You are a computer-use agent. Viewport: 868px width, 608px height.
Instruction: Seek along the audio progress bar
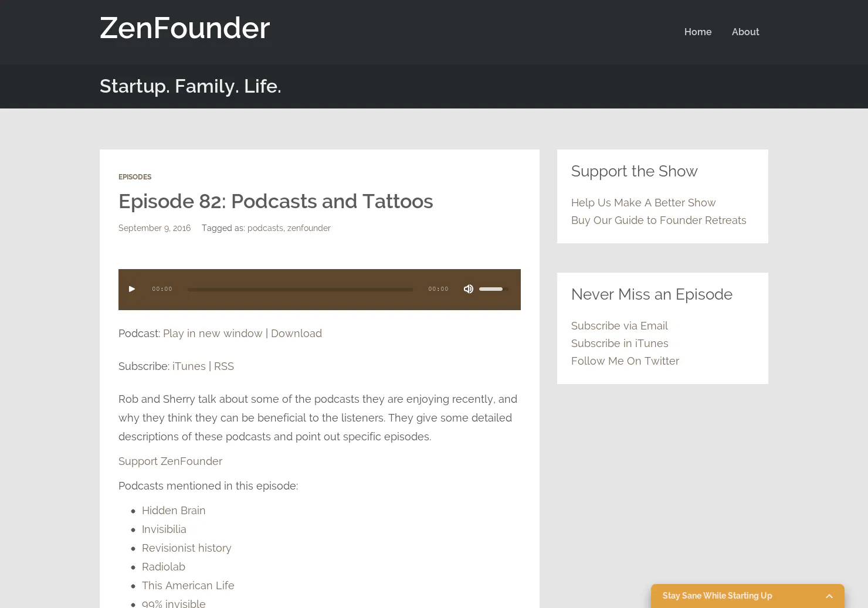point(300,289)
